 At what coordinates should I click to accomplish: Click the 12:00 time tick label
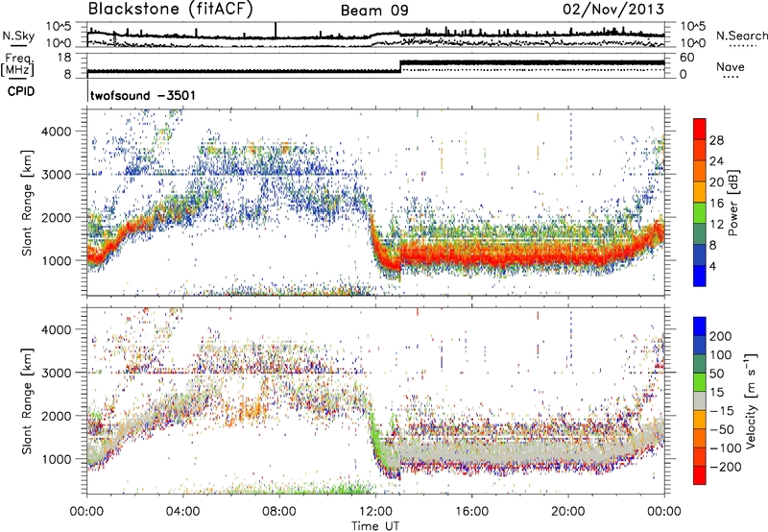point(375,512)
